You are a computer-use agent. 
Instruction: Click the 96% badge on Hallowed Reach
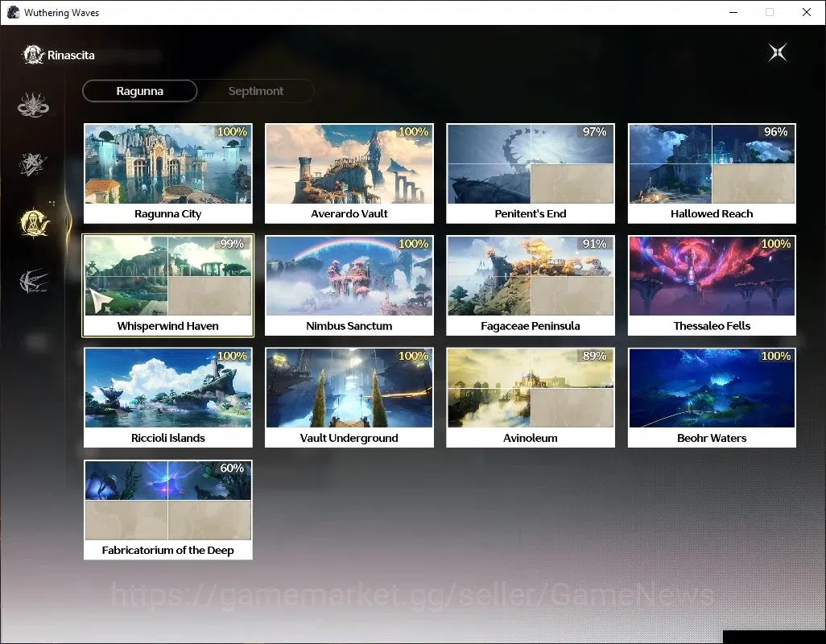(x=775, y=132)
